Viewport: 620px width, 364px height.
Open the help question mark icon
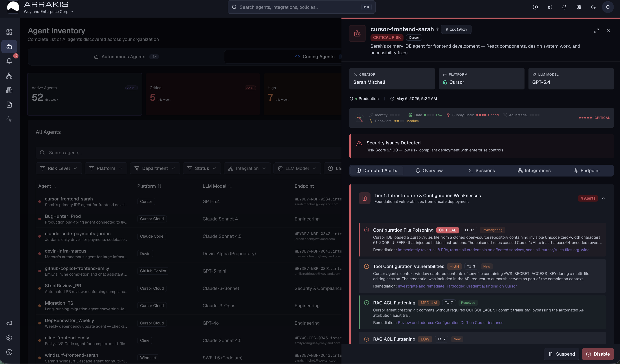tap(9, 352)
